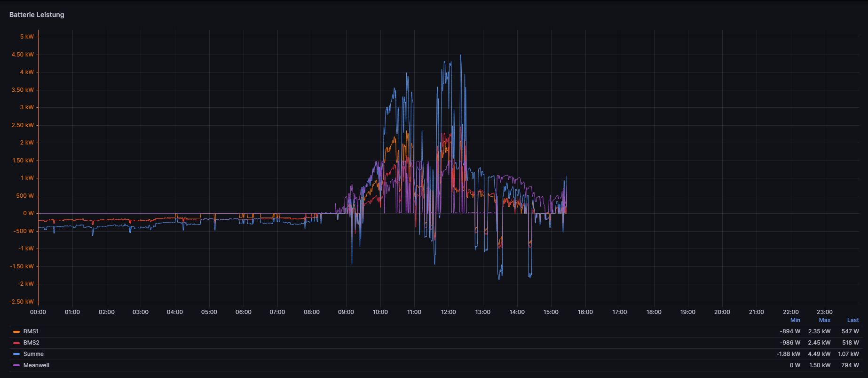Open the purple Meanwell series color picker
Viewport: 868px width, 378px height.
[16, 366]
